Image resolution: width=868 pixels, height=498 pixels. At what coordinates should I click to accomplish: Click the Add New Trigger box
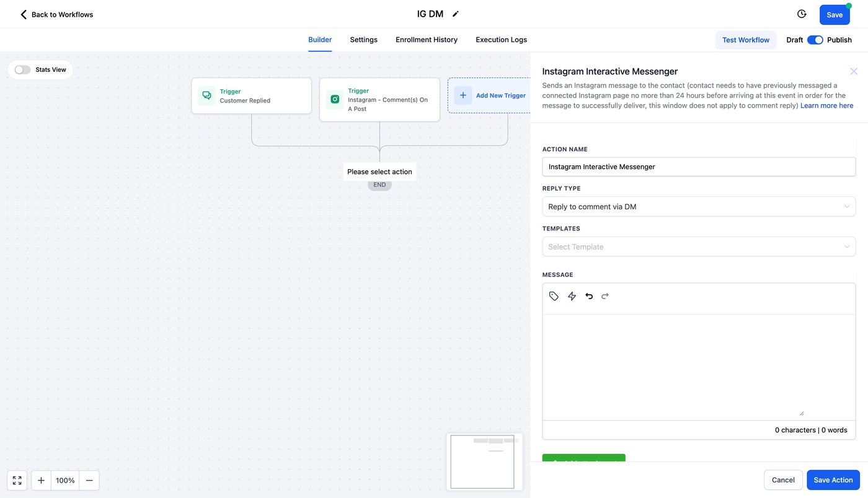(x=490, y=95)
